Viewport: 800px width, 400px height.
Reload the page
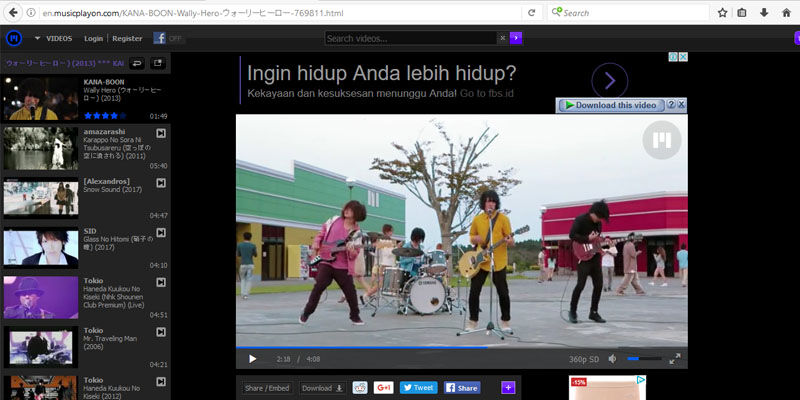pos(531,13)
